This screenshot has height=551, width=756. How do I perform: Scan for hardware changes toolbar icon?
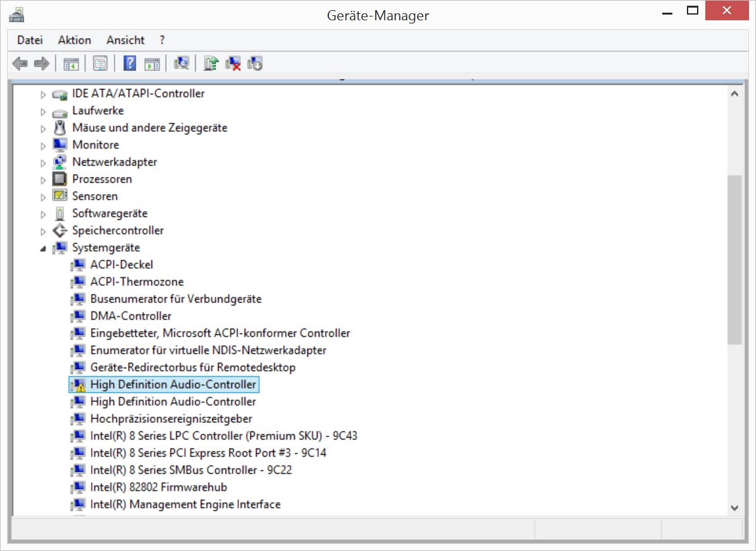point(181,63)
